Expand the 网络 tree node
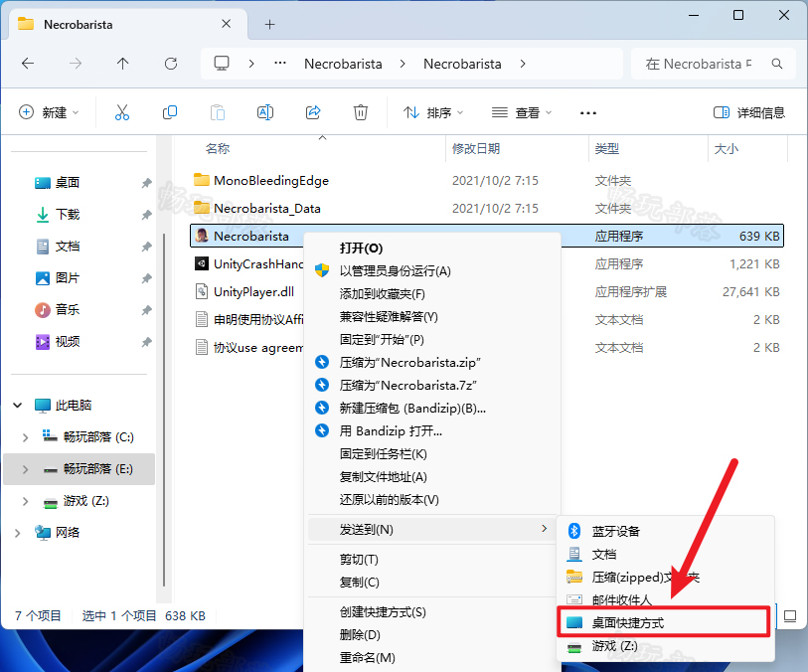Viewport: 808px width, 672px height. tap(18, 533)
